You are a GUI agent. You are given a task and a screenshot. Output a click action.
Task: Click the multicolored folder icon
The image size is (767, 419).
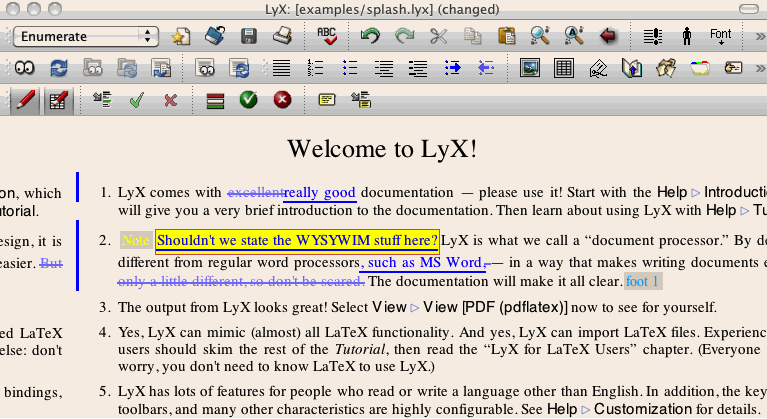point(700,68)
